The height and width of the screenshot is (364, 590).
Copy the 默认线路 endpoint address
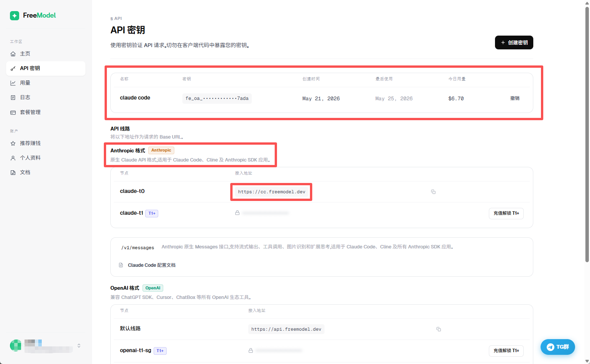(x=439, y=329)
